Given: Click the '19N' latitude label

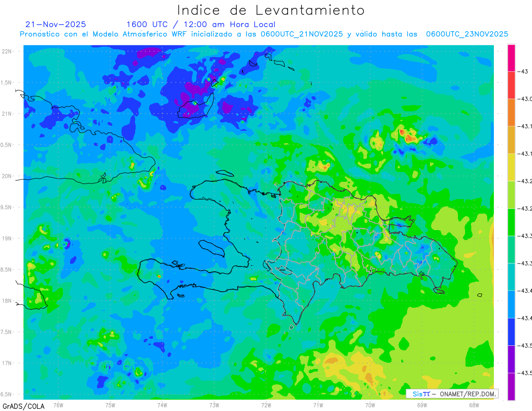Looking at the screenshot, I should [7, 239].
